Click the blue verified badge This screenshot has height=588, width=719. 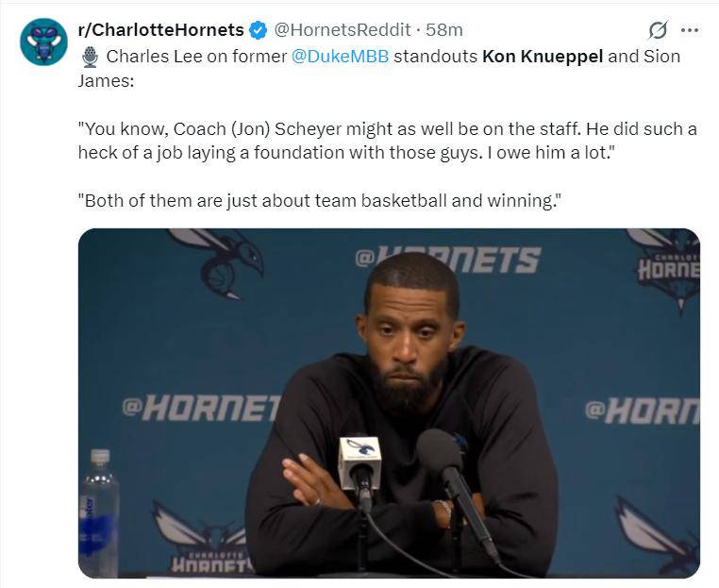[x=258, y=30]
